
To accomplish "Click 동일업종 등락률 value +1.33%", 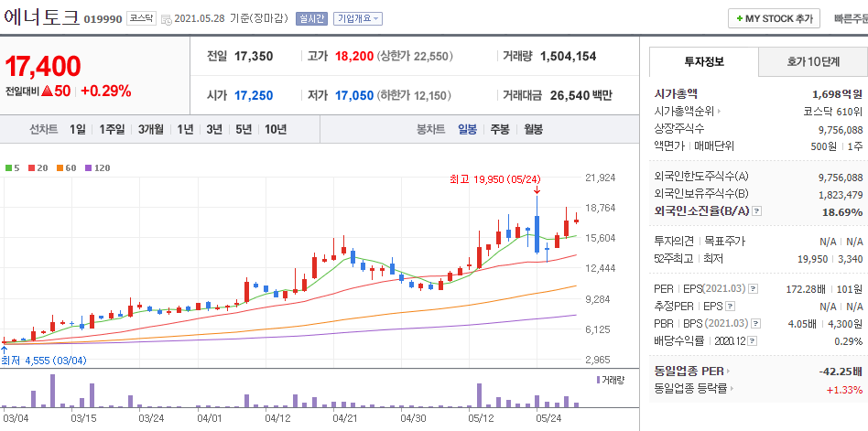I will (x=845, y=390).
